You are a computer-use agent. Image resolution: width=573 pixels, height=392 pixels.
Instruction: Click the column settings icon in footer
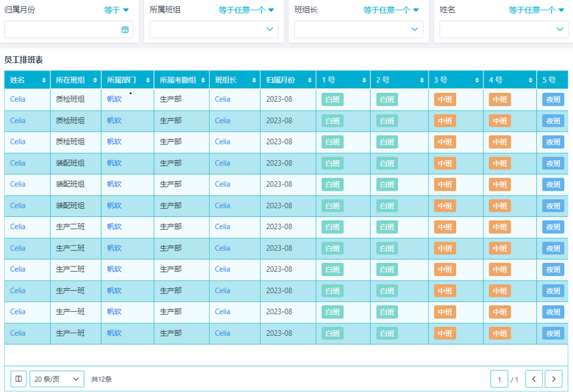pos(18,379)
